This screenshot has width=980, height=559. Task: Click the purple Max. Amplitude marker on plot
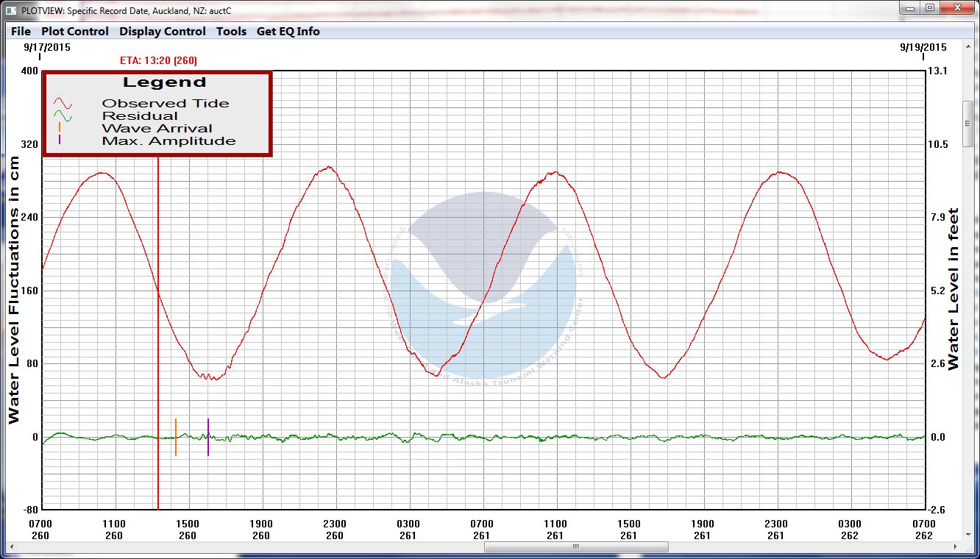point(208,437)
